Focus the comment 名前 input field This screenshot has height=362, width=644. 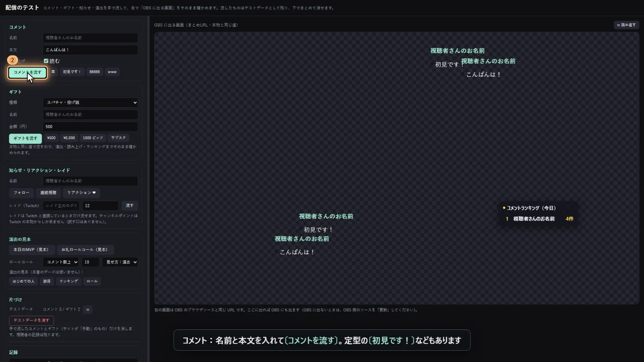click(x=90, y=38)
